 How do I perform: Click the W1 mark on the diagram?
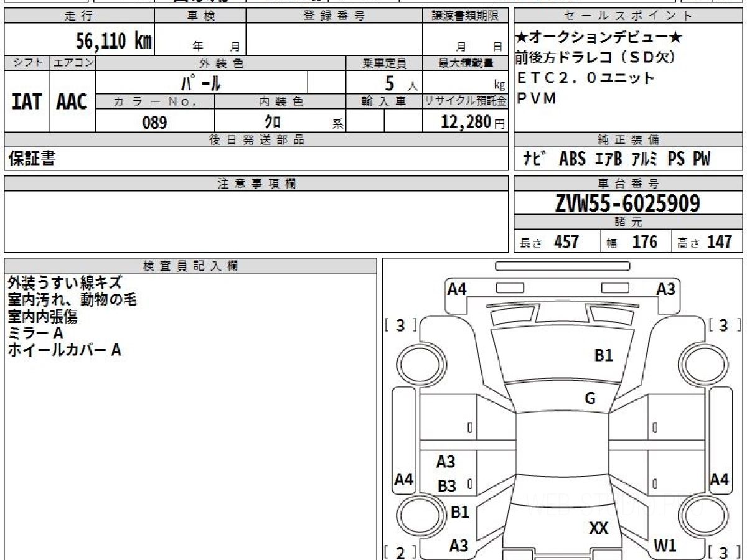[665, 546]
